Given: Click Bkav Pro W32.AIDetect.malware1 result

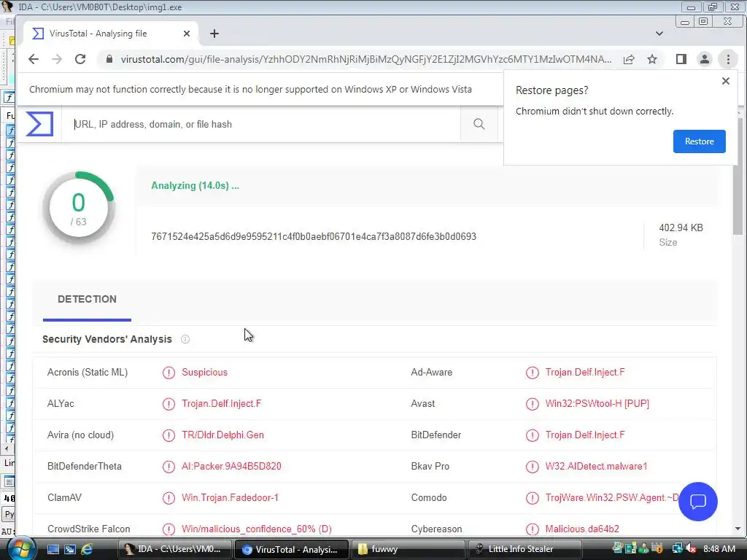Looking at the screenshot, I should [x=597, y=467].
